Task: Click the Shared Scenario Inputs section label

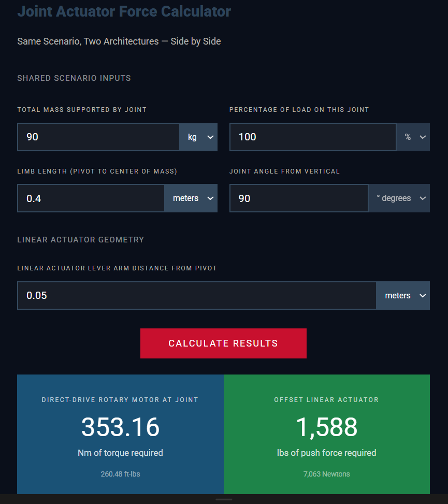Action: (74, 78)
